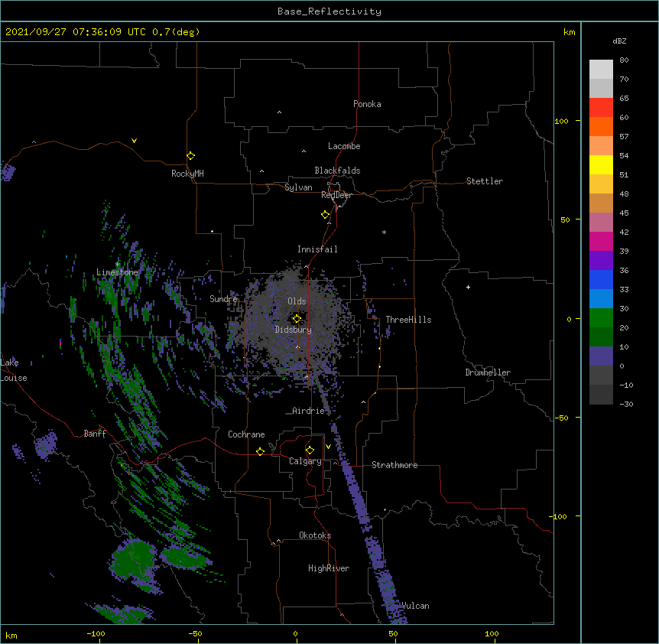Click the Airdrie city label
The image size is (659, 644).
pos(309,411)
